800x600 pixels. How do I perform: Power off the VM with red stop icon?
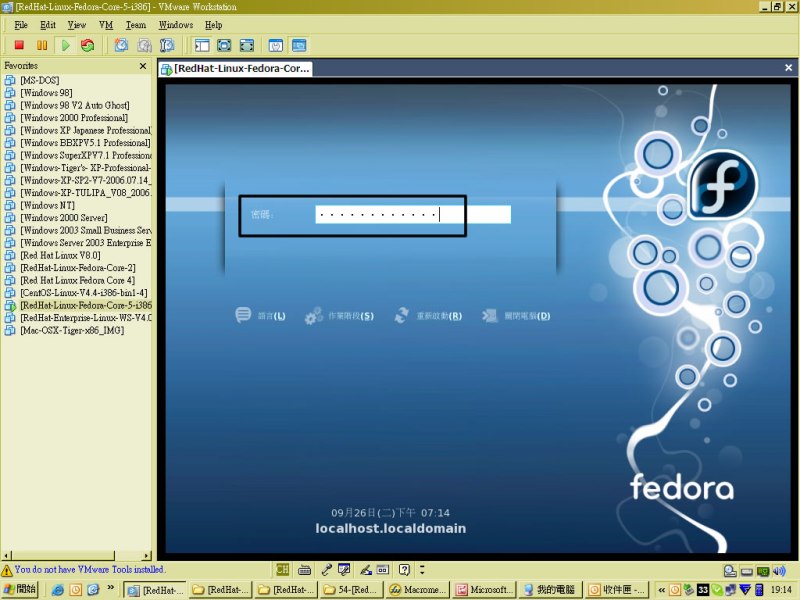pos(19,45)
